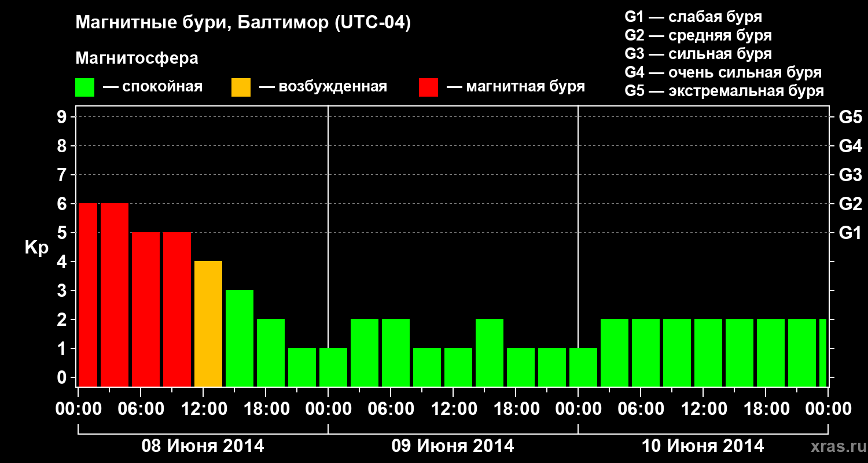Click the G4 label on the right axis
The height and width of the screenshot is (463, 868).
click(850, 146)
